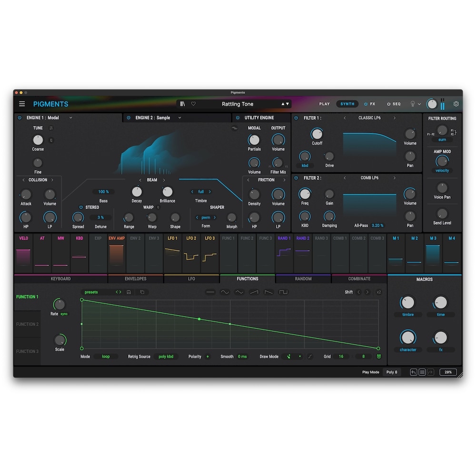The height and width of the screenshot is (476, 476).
Task: Save the function preset with disk icon
Action: 129,292
